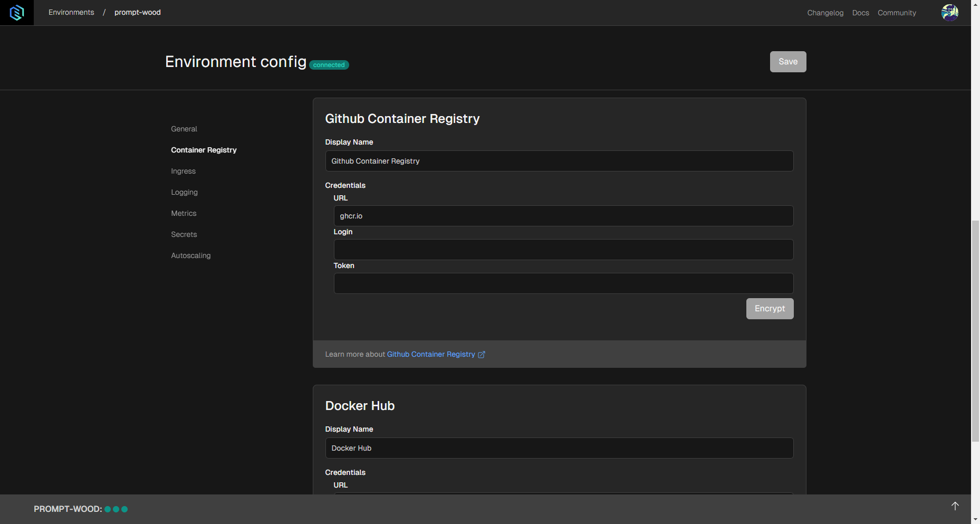Click the PROMPT-WOOD status indicator dots
This screenshot has width=980, height=524.
[x=116, y=509]
